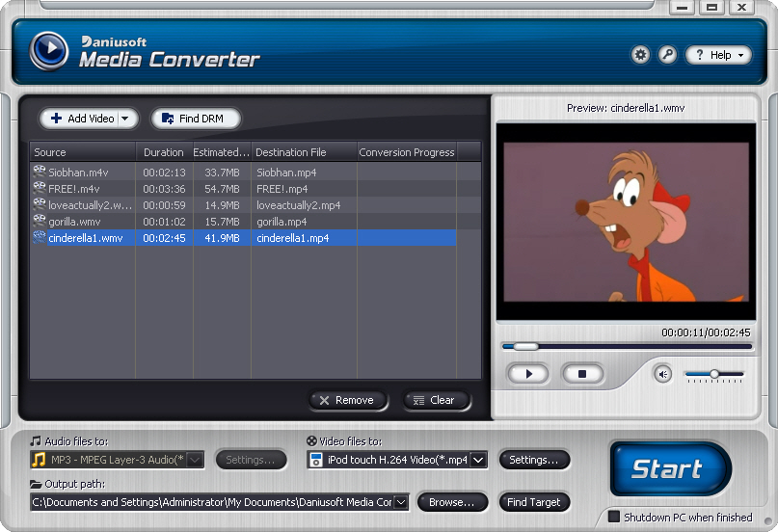Click the Destination File column header
This screenshot has height=532, width=778.
(304, 152)
